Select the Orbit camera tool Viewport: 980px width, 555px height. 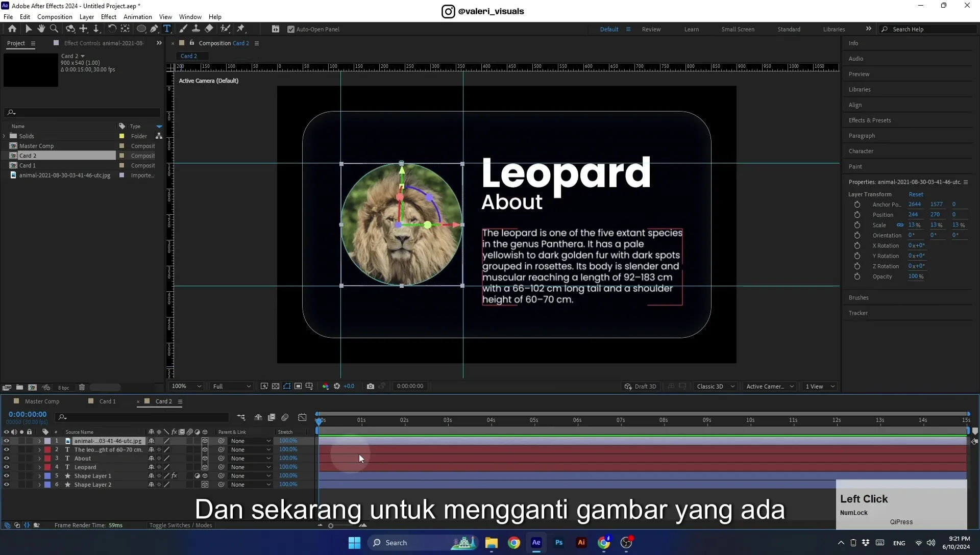[x=70, y=29]
